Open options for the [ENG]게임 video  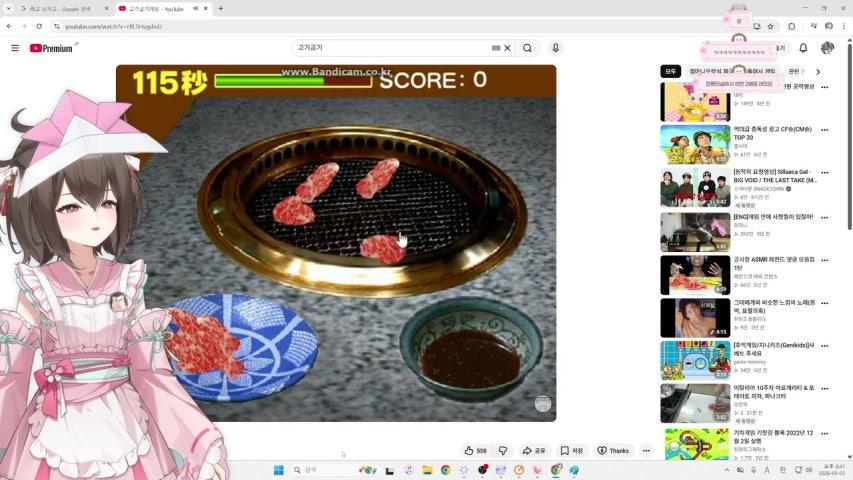(x=825, y=217)
